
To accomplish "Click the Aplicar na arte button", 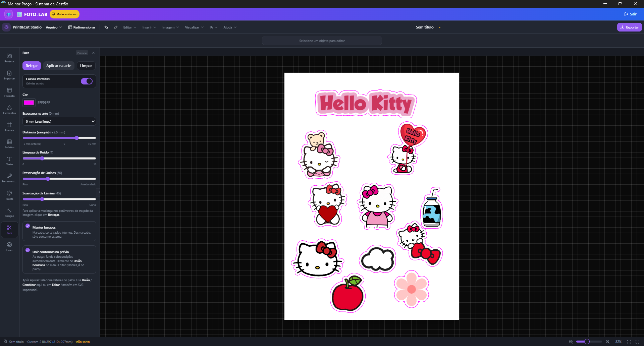I will pyautogui.click(x=59, y=66).
